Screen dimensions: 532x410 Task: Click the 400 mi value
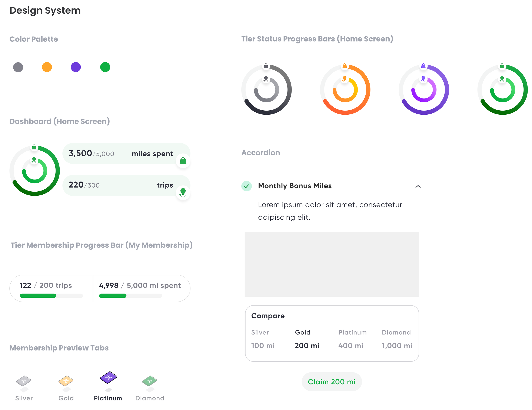(351, 346)
